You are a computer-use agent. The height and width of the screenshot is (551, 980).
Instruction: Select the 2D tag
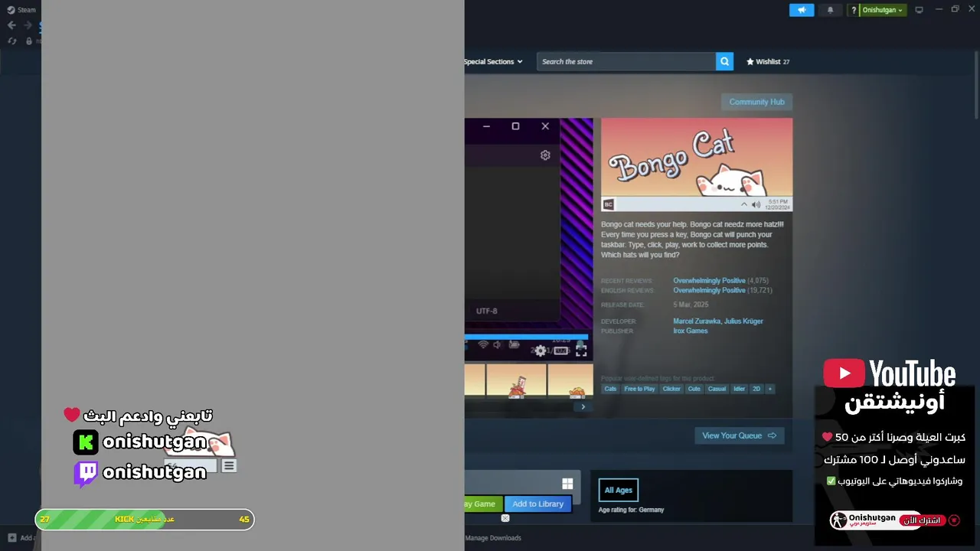(x=756, y=389)
